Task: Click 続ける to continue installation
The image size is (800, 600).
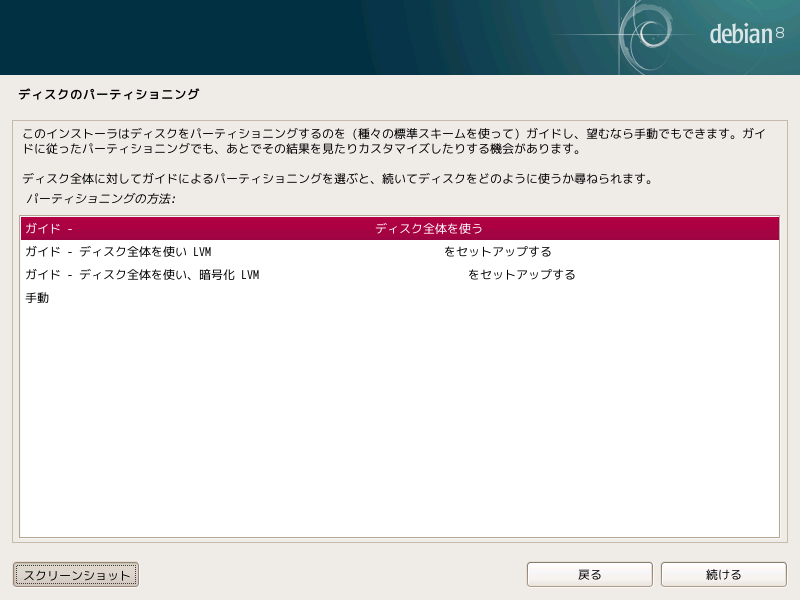Action: click(x=723, y=575)
